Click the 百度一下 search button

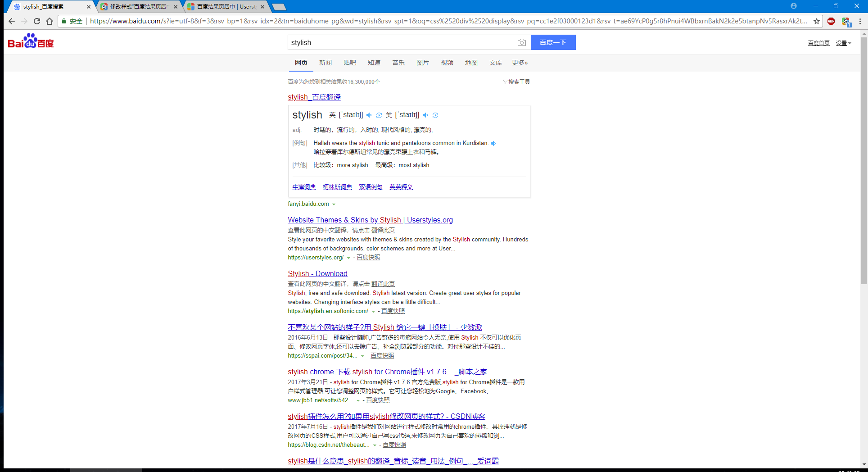pos(553,42)
